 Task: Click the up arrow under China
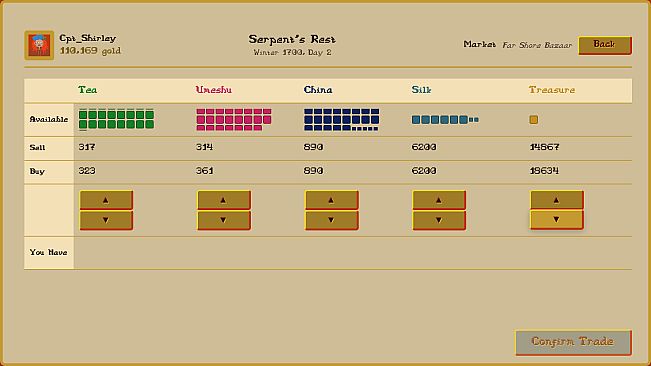pos(332,200)
